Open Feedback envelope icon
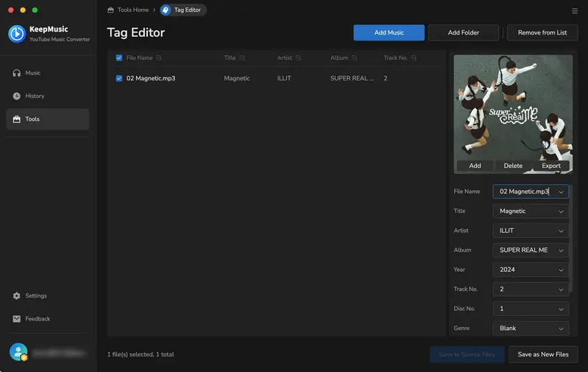The image size is (588, 372). point(16,319)
